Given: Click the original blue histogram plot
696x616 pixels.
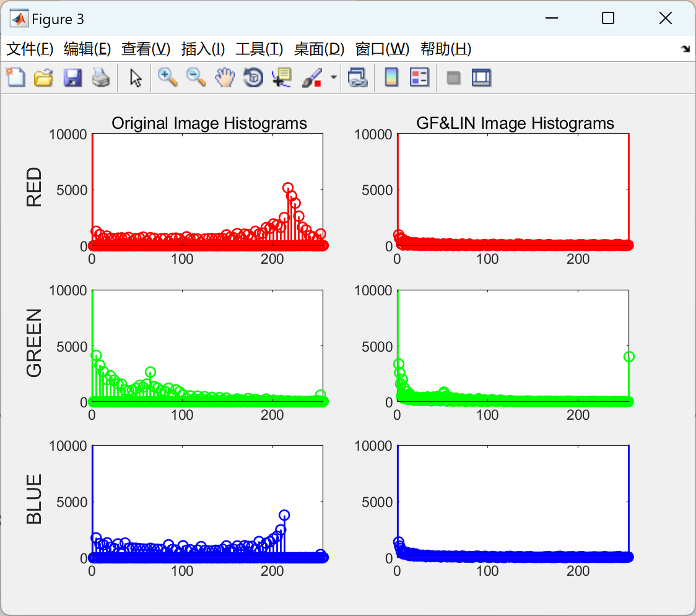Looking at the screenshot, I should tap(207, 501).
